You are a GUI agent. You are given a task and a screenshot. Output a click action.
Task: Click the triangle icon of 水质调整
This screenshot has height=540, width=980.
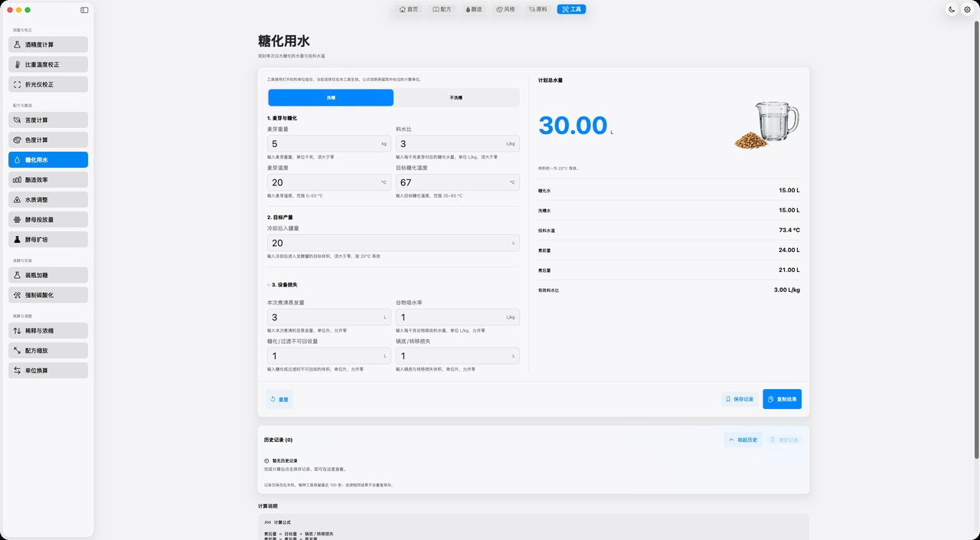tap(17, 200)
